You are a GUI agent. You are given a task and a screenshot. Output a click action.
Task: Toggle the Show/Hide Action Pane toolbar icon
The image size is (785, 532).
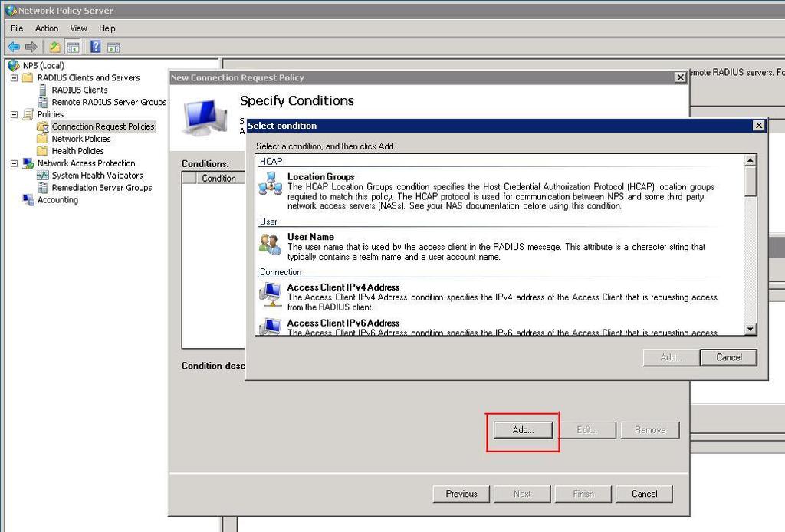point(113,48)
